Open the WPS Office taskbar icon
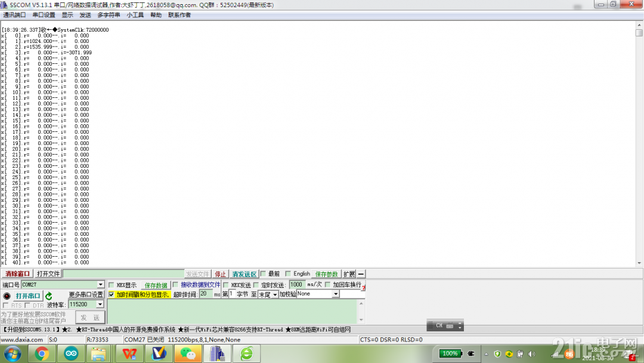Image resolution: width=644 pixels, height=363 pixels. point(129,353)
